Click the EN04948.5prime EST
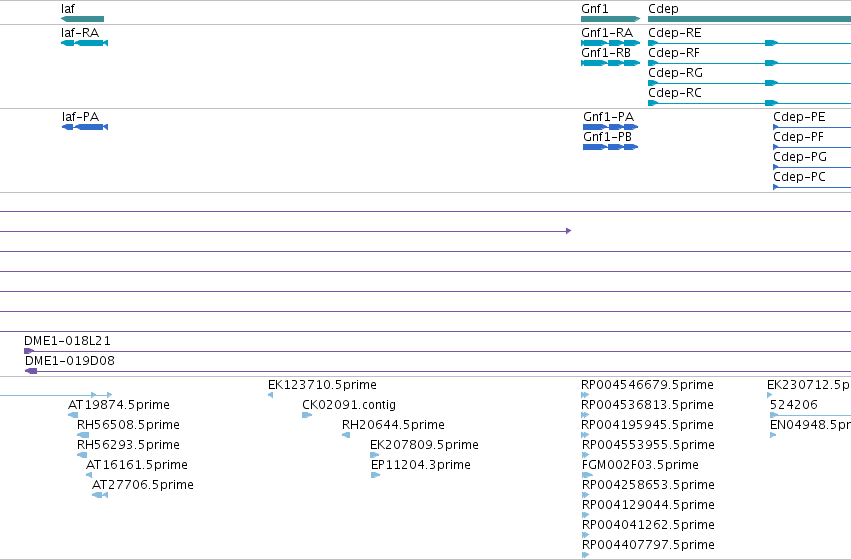 (x=773, y=435)
